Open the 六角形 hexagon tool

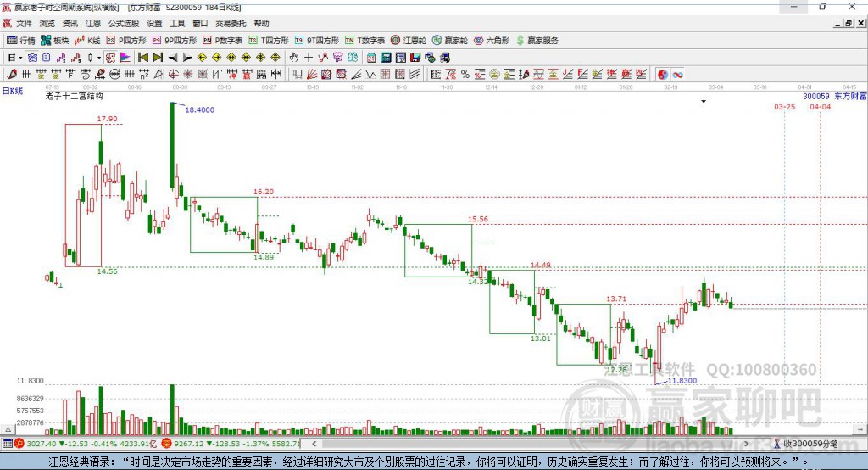492,41
